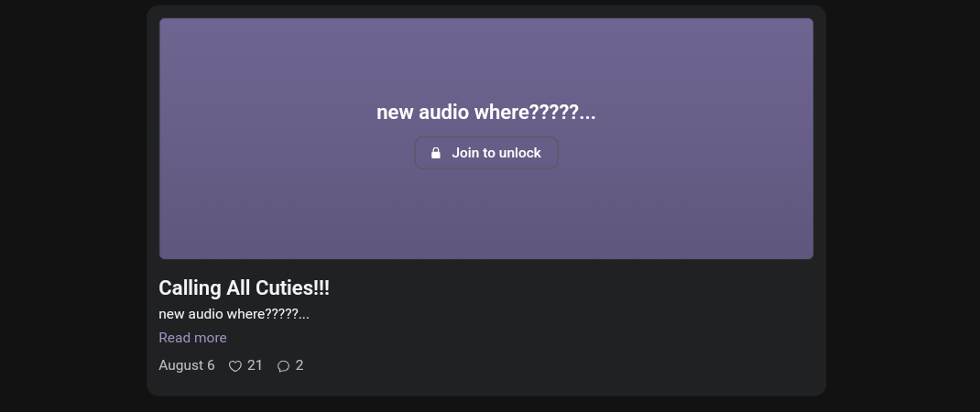
Task: Click the word Join inside unlock button
Action: 464,153
